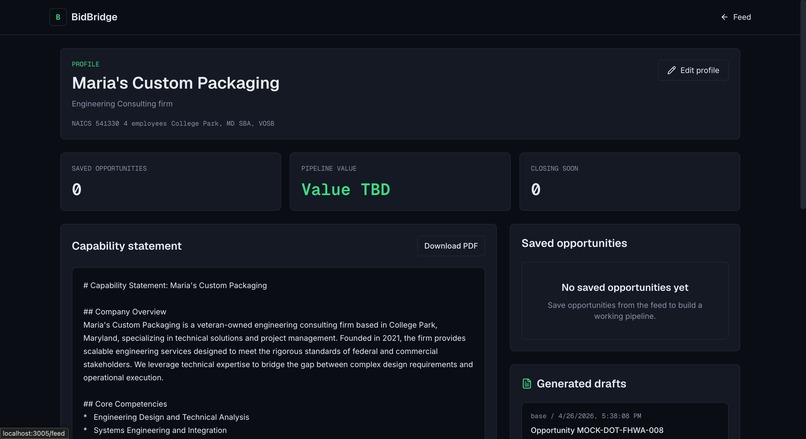Click the 'Save opportunities from the feed' hint text
The width and height of the screenshot is (806, 439).
click(625, 310)
